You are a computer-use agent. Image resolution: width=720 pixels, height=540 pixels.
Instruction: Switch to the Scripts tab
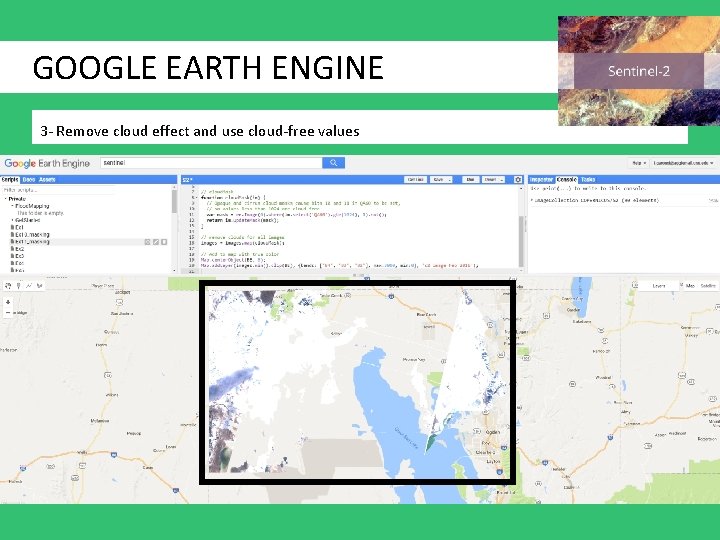[x=10, y=180]
